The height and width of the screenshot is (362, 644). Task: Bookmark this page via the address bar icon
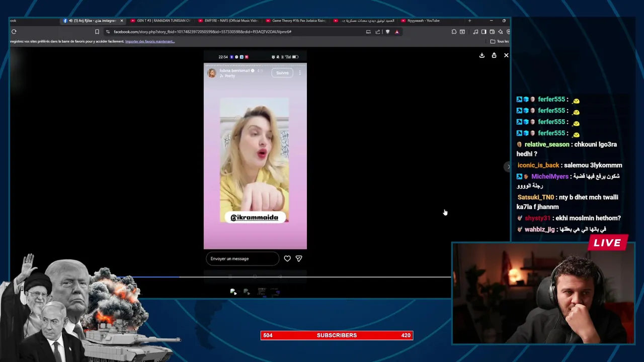[97, 32]
